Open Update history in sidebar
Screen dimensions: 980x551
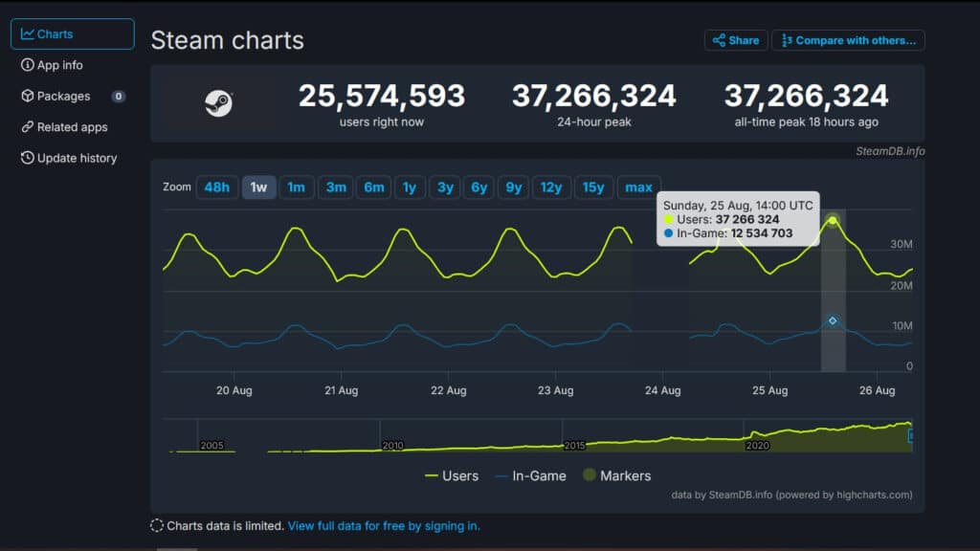click(x=69, y=158)
